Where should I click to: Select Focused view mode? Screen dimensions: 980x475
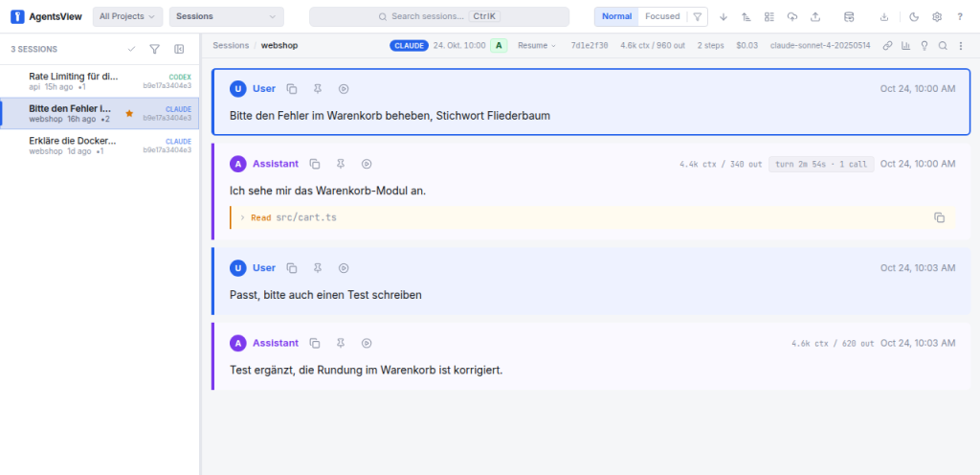662,17
